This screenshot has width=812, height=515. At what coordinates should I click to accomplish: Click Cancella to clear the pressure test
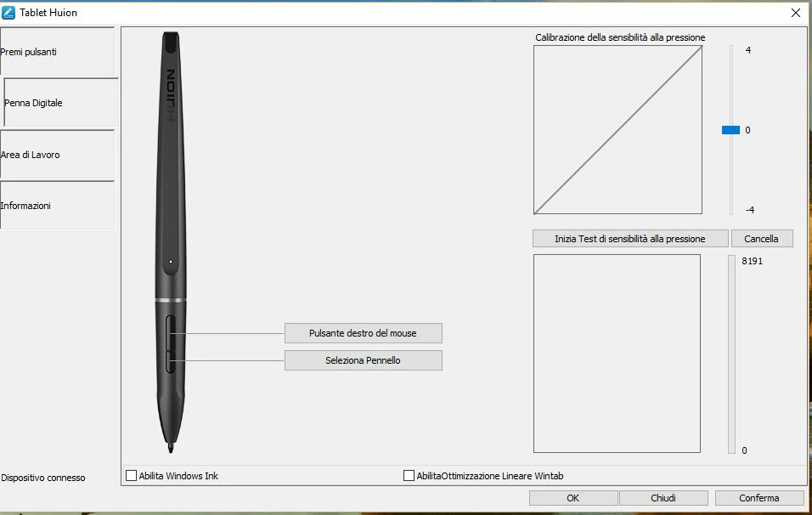pyautogui.click(x=761, y=239)
